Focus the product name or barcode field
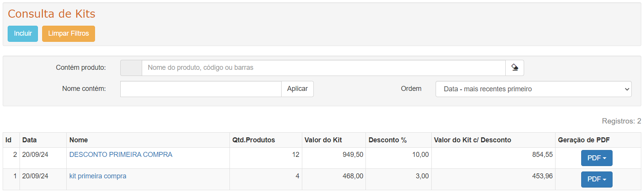Screen dimensions: 644x196 click(x=323, y=68)
